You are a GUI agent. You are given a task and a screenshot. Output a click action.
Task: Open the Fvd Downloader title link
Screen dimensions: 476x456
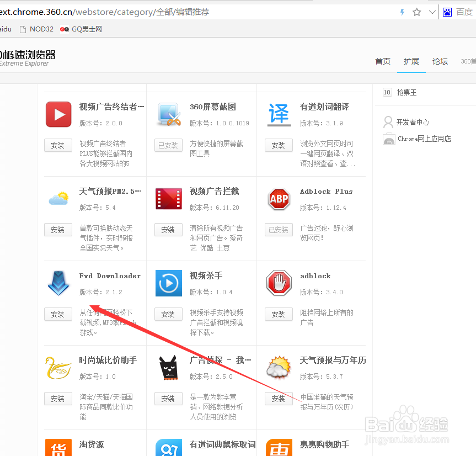pos(110,276)
